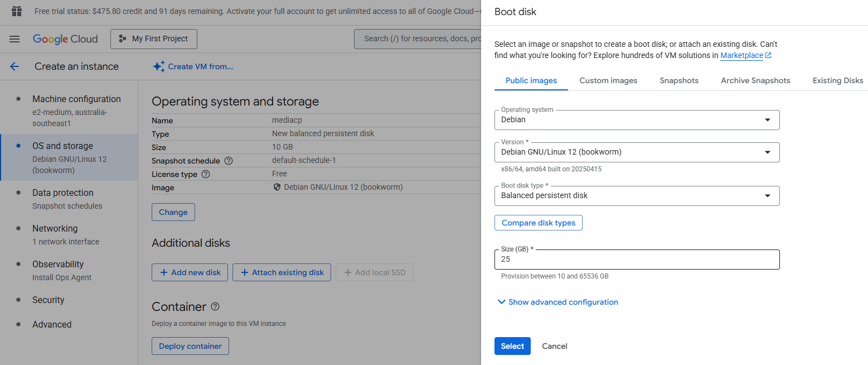Image resolution: width=868 pixels, height=365 pixels.
Task: Click Add new disk button
Action: 190,272
